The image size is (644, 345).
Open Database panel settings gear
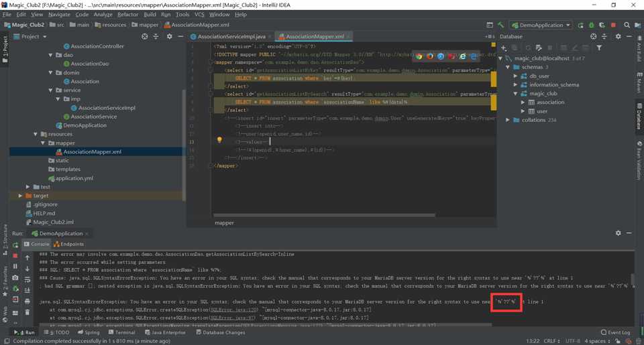click(618, 37)
